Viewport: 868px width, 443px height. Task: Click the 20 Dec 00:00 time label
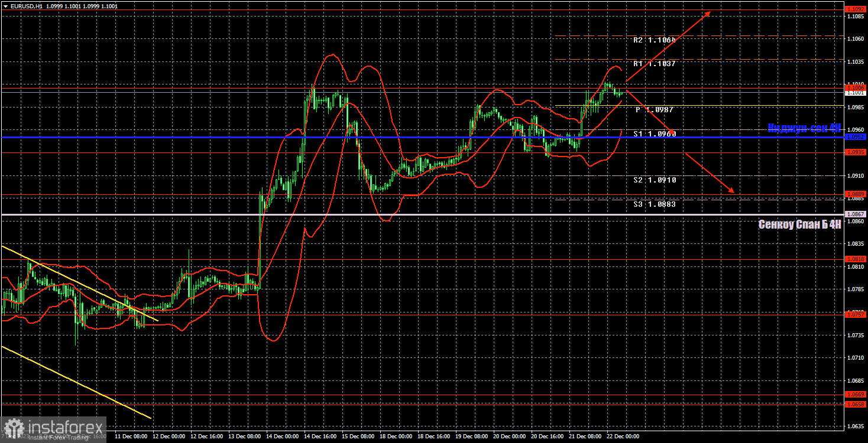tap(510, 437)
